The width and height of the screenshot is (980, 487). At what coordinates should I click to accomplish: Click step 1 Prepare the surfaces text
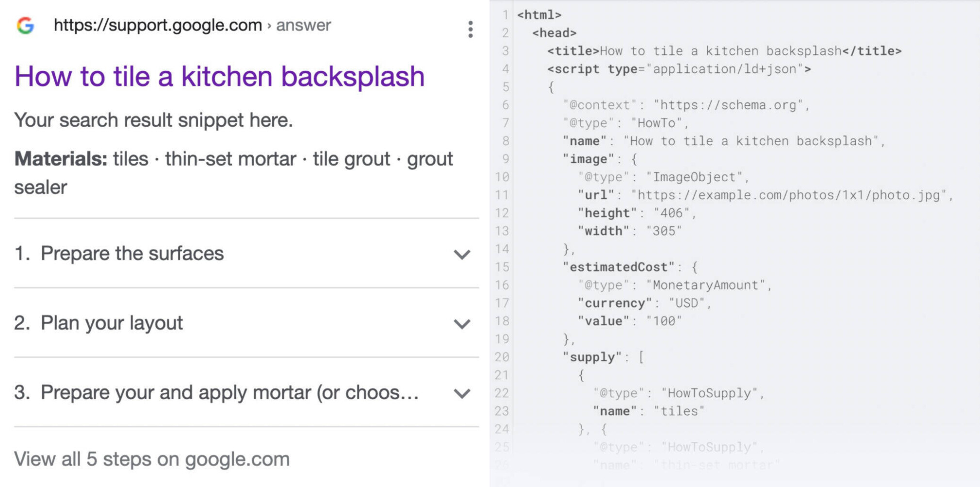click(x=132, y=253)
